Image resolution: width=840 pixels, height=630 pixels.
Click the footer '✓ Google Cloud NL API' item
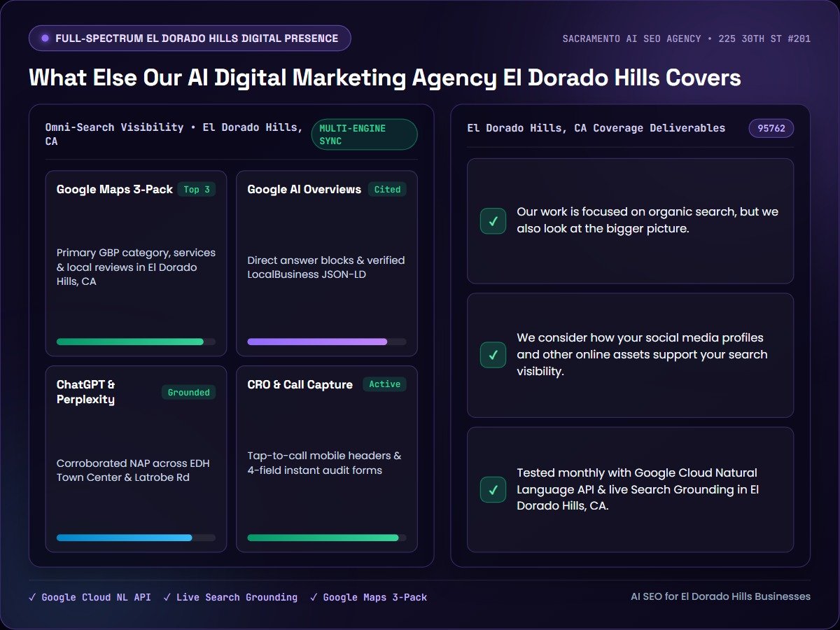click(x=90, y=598)
